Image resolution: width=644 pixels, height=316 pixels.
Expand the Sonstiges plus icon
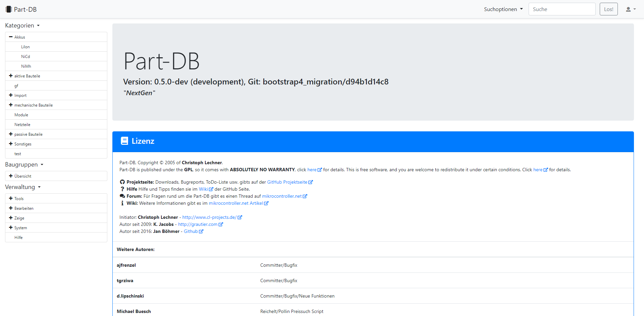[11, 144]
